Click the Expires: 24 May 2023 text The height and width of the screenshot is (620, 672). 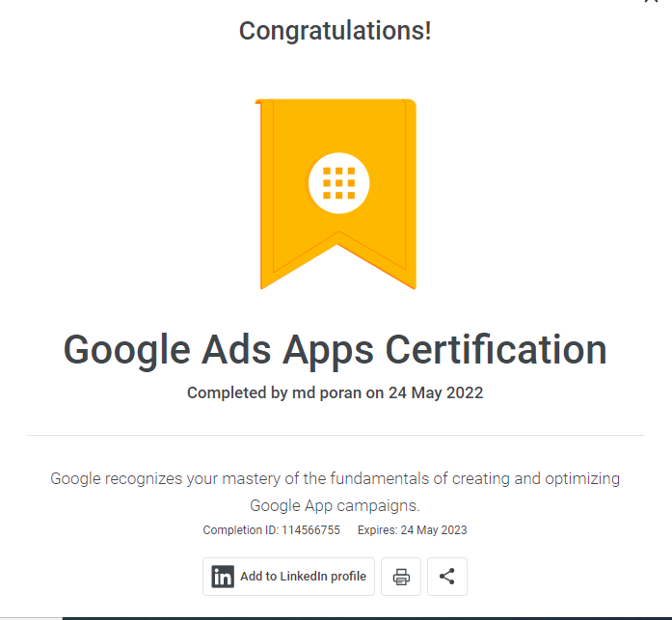pos(413,530)
